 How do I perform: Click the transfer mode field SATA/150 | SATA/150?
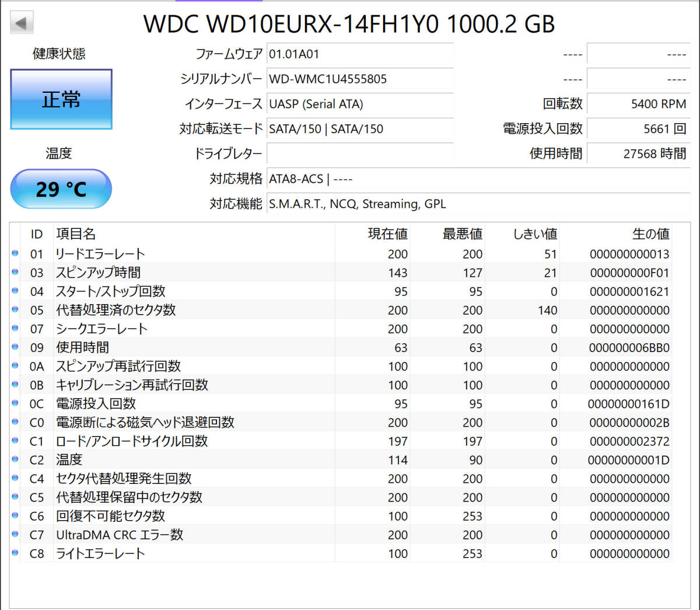pyautogui.click(x=360, y=129)
